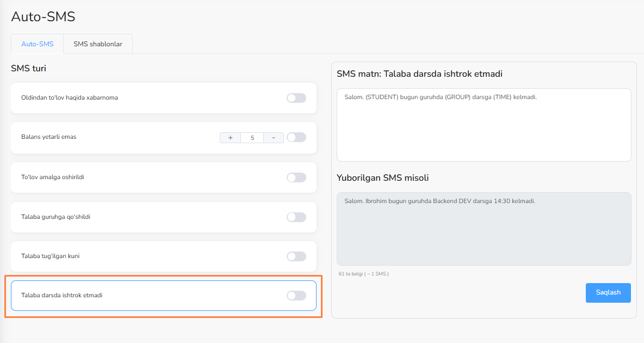The height and width of the screenshot is (343, 644).
Task: Enable the Talaba guruhga qo'shildi toggle
Action: (296, 217)
